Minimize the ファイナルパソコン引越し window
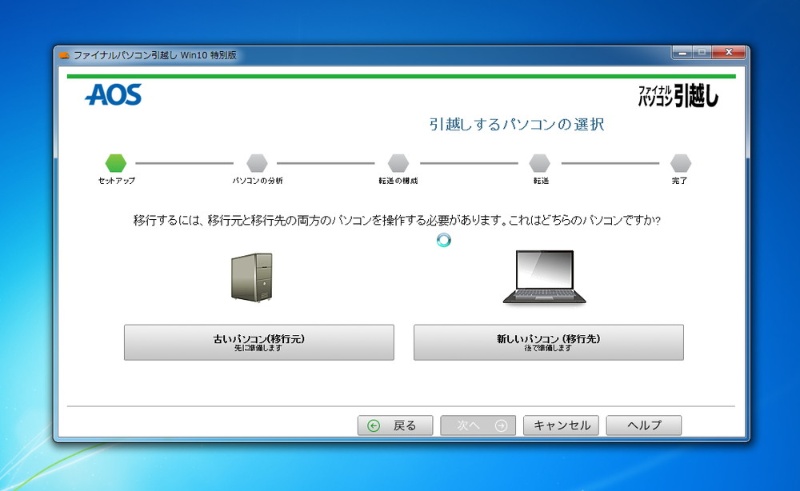Screen dimensions: 800x491 [681, 53]
